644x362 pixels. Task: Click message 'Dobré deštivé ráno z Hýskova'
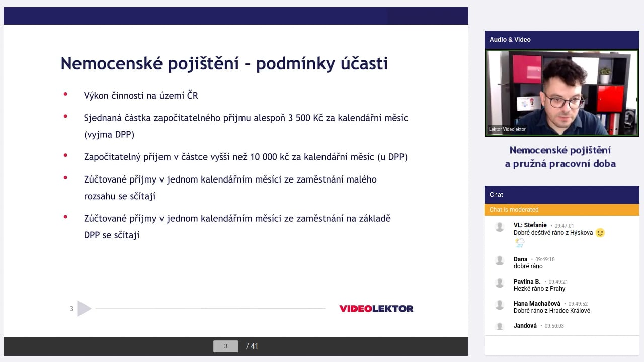[553, 233]
